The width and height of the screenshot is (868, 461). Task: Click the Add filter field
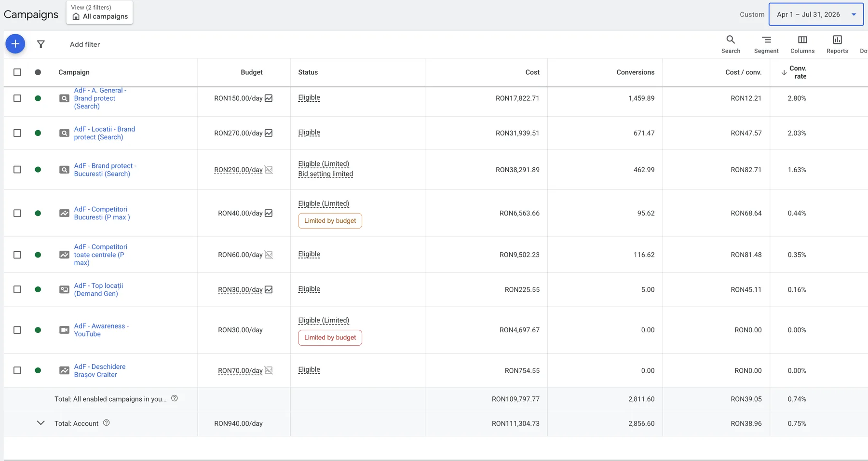pos(85,44)
